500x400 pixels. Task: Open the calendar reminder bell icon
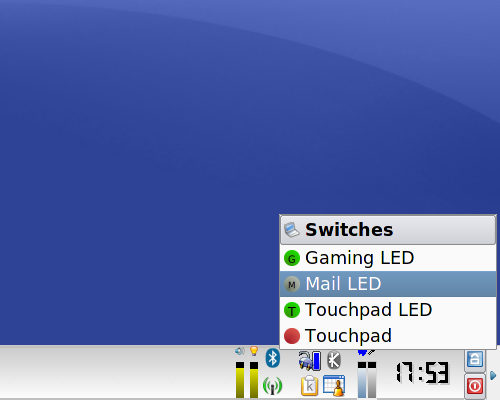pyautogui.click(x=334, y=386)
